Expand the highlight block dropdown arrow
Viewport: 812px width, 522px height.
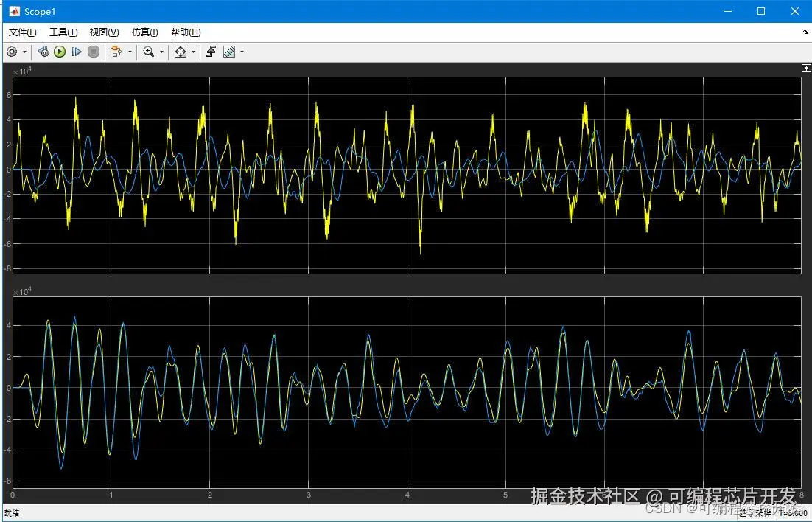coord(130,52)
